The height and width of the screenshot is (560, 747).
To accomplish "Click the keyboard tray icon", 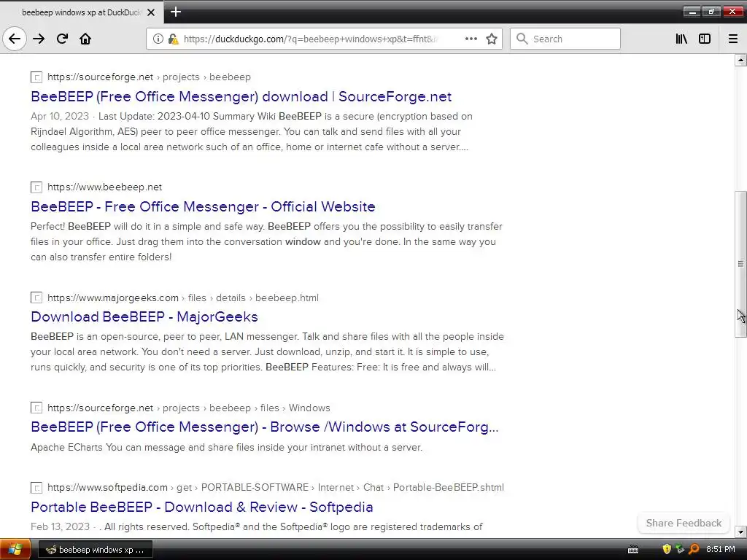I will click(x=633, y=550).
